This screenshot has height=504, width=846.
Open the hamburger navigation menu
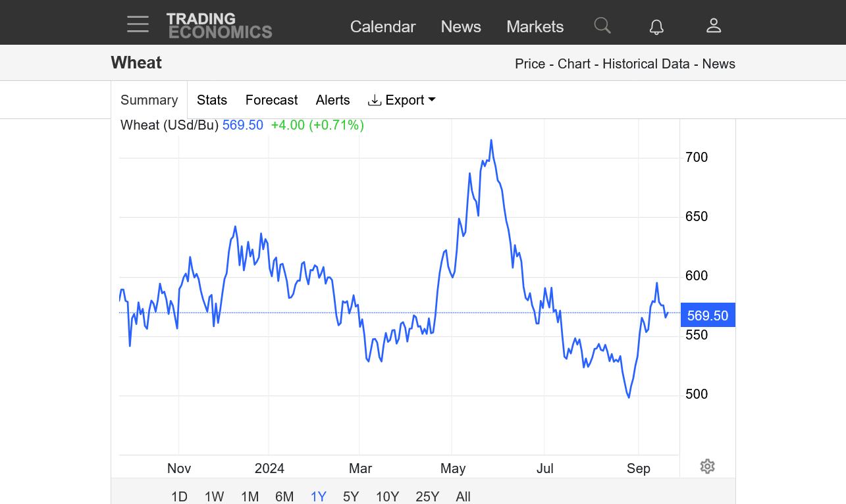[138, 25]
